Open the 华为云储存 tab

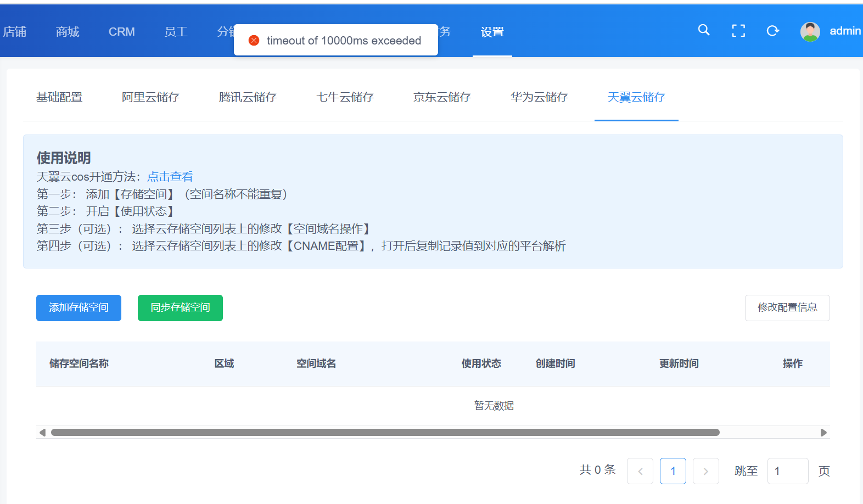[x=539, y=97]
